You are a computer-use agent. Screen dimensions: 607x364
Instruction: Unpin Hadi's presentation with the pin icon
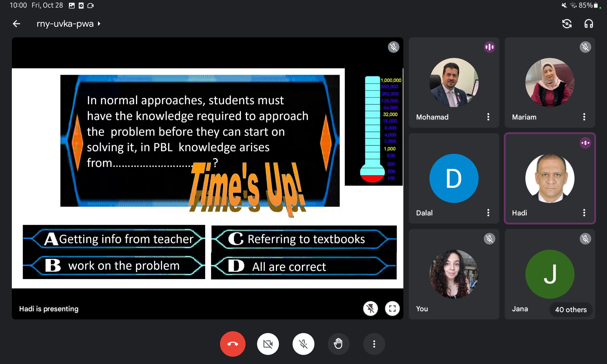371,308
